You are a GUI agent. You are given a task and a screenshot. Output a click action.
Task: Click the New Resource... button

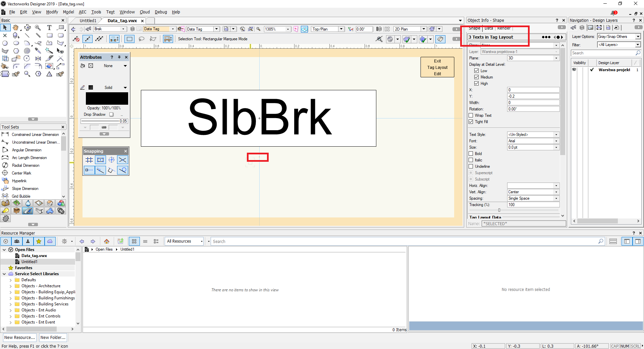(19, 338)
